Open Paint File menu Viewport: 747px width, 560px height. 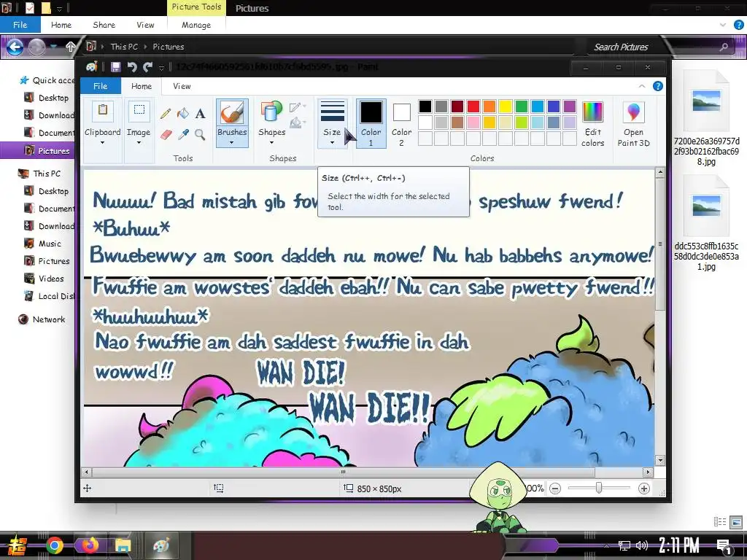tap(100, 86)
